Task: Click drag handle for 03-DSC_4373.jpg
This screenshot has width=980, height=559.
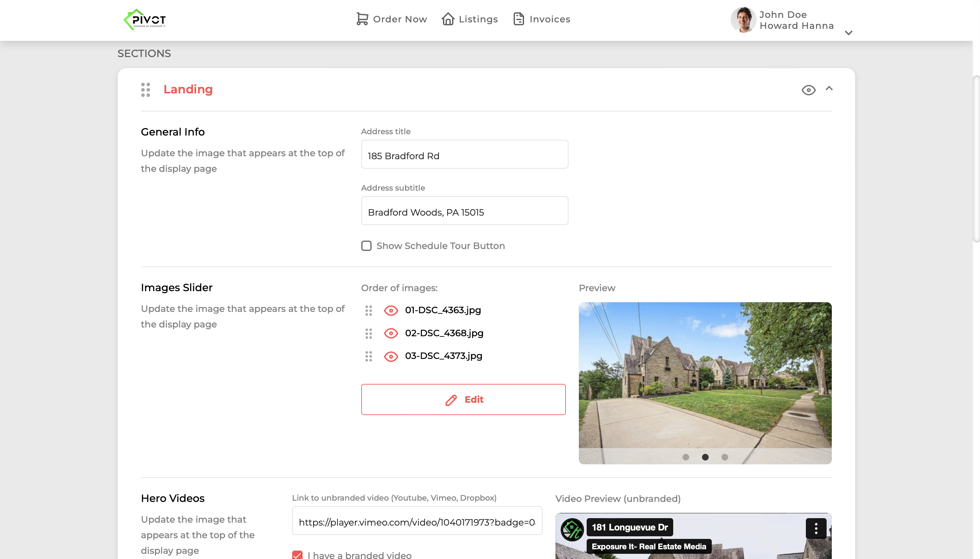Action: (x=368, y=356)
